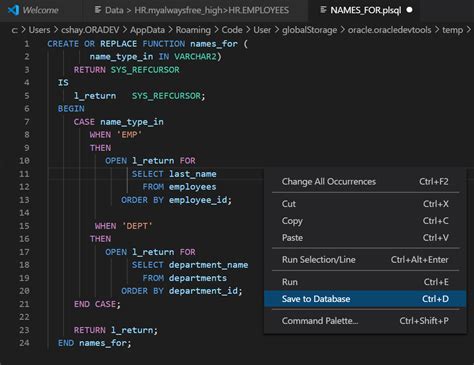Screen dimensions: 474x365
Task: Click line number 11 in the gutter
Action: tap(24, 174)
